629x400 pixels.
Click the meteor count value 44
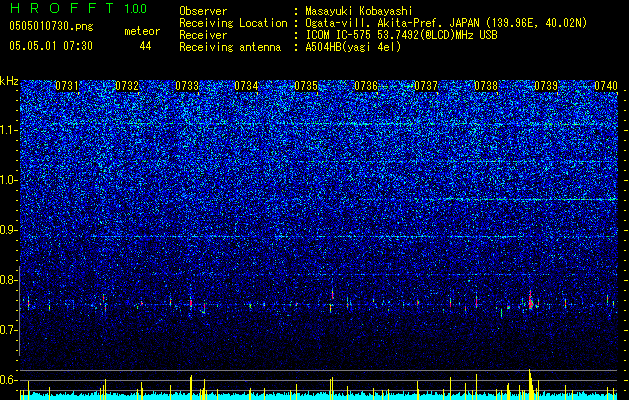145,46
